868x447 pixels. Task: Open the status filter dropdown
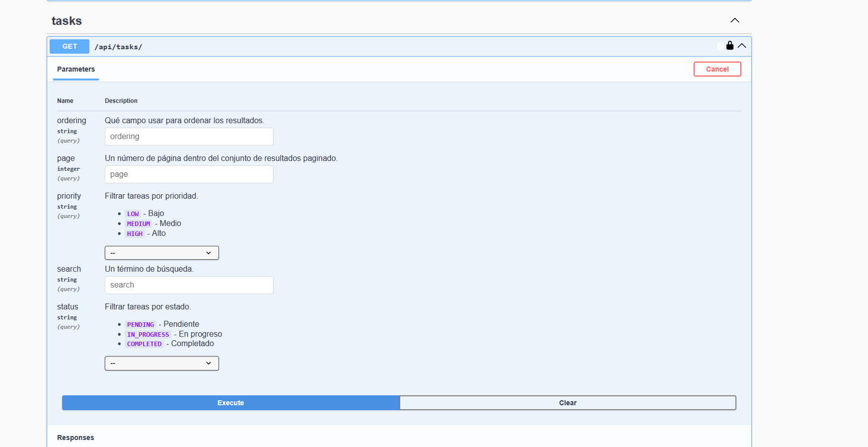click(x=162, y=363)
